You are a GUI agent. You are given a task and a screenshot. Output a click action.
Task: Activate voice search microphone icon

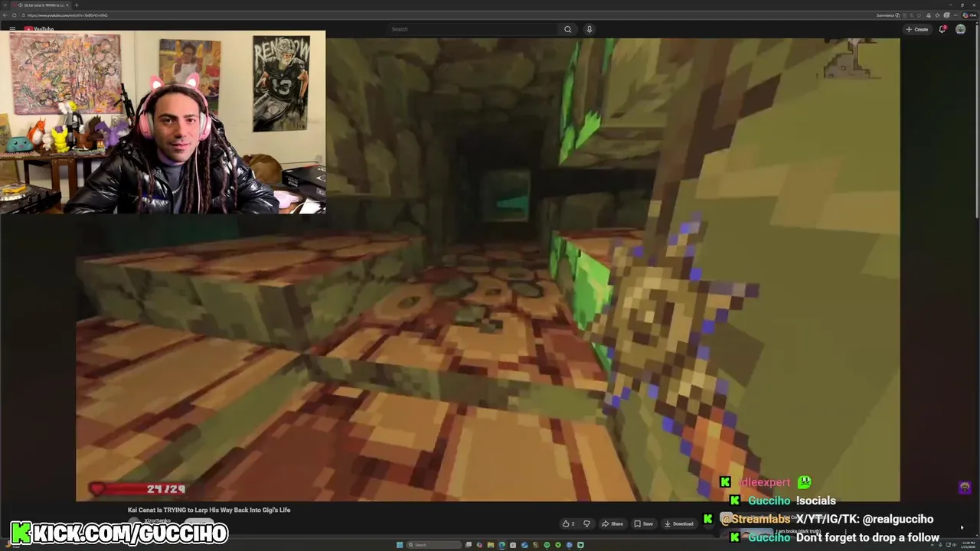pyautogui.click(x=589, y=29)
